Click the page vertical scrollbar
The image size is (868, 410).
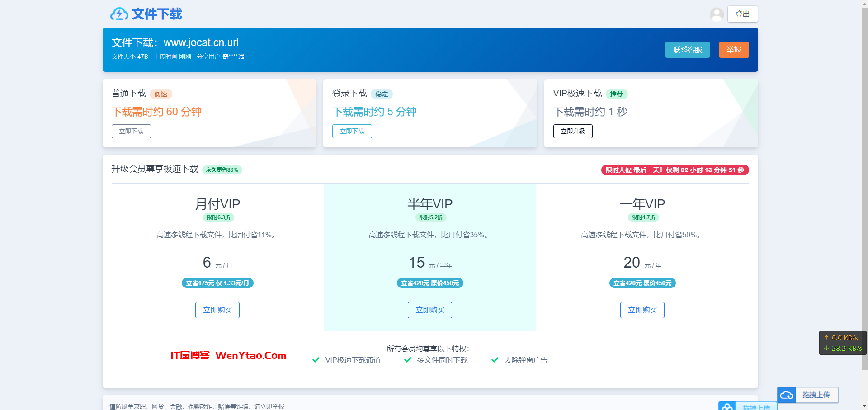click(864, 188)
